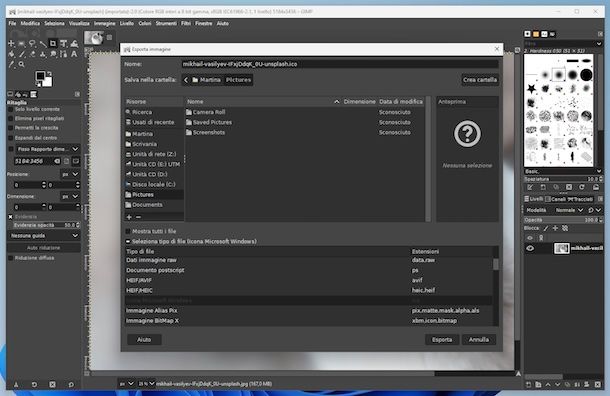Viewport: 610px width, 396px height.
Task: Click the Pictures path breadcrumb button
Action: pyautogui.click(x=238, y=80)
